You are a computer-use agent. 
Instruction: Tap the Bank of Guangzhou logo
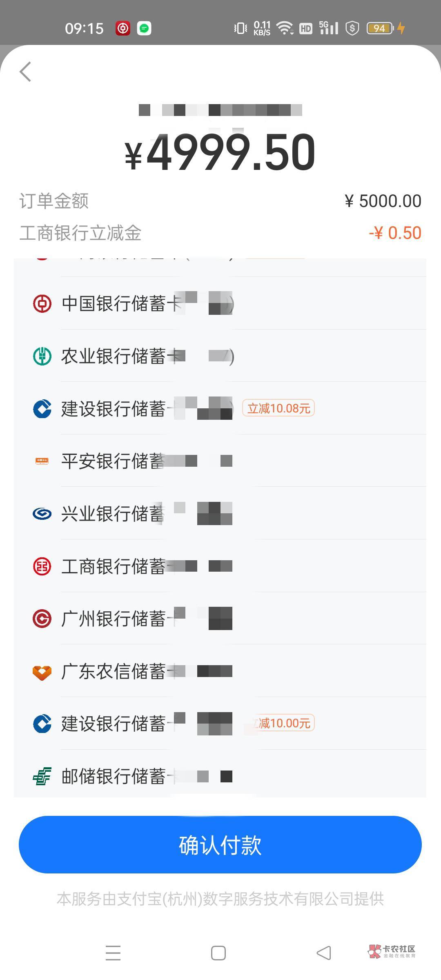point(42,619)
